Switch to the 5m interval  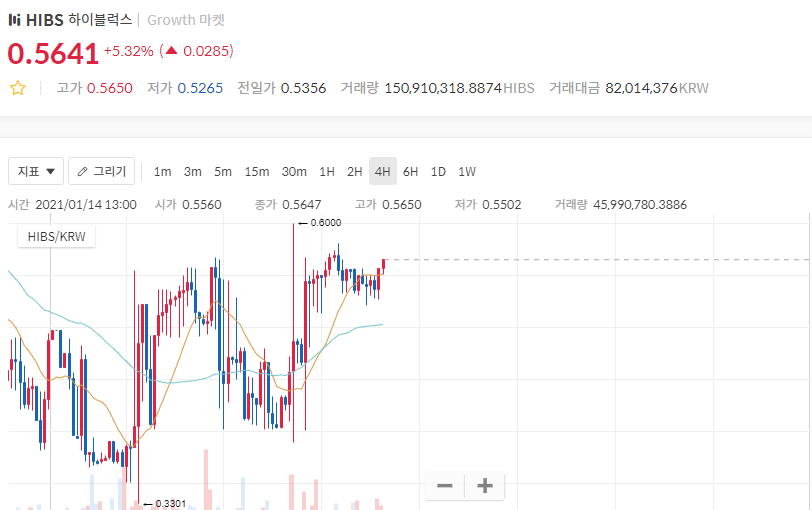tap(223, 171)
